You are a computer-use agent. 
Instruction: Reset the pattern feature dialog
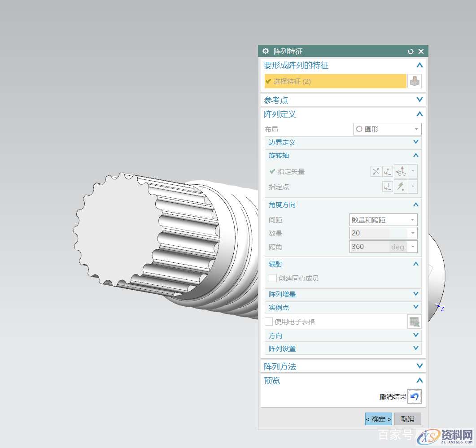(x=410, y=52)
